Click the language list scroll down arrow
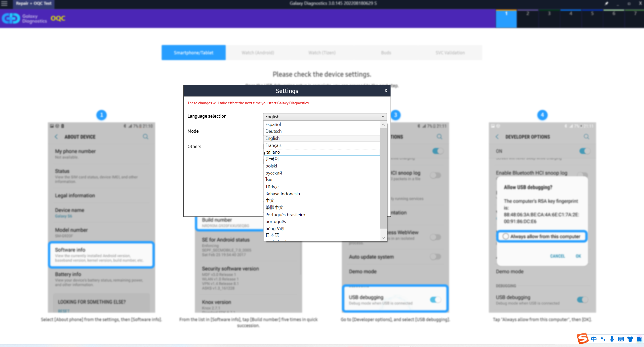This screenshot has height=347, width=644. 383,238
